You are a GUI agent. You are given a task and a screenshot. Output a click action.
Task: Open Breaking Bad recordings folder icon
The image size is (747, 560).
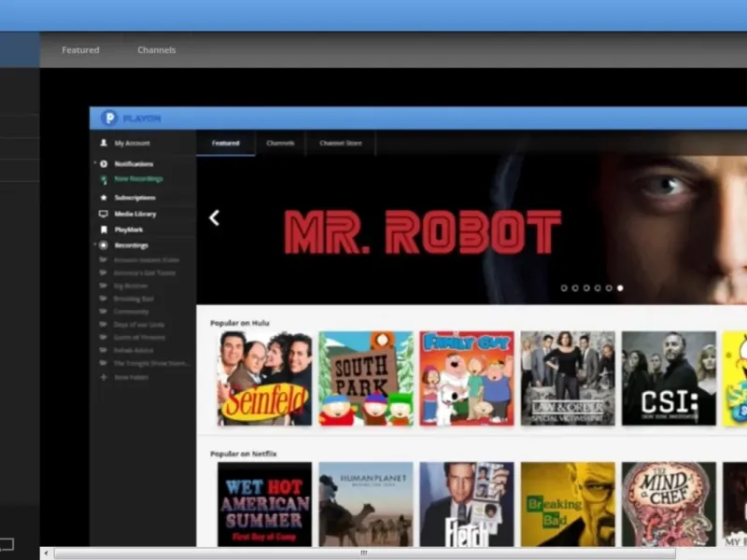coord(103,299)
